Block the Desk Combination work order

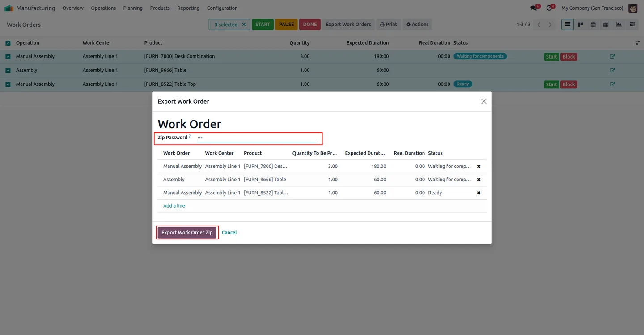(x=569, y=57)
